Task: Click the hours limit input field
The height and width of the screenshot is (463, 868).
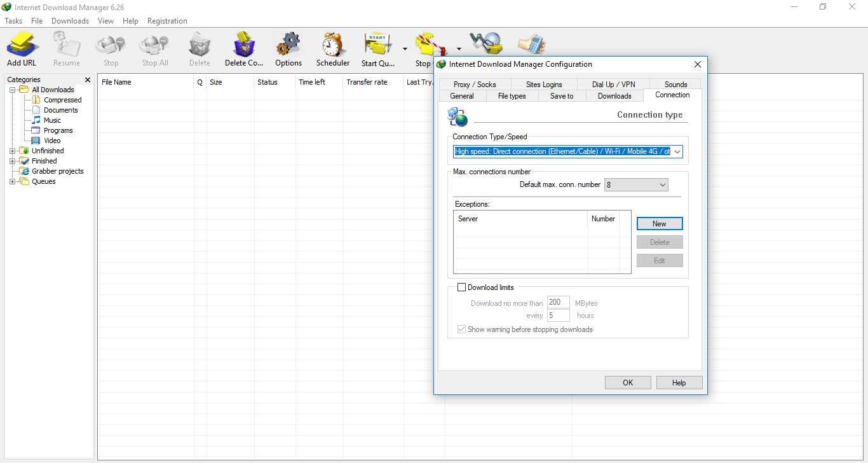Action: tap(559, 315)
